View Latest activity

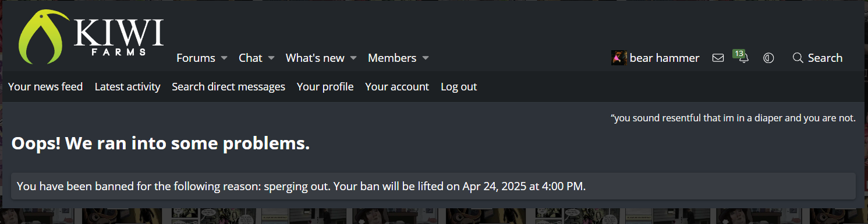pos(127,87)
